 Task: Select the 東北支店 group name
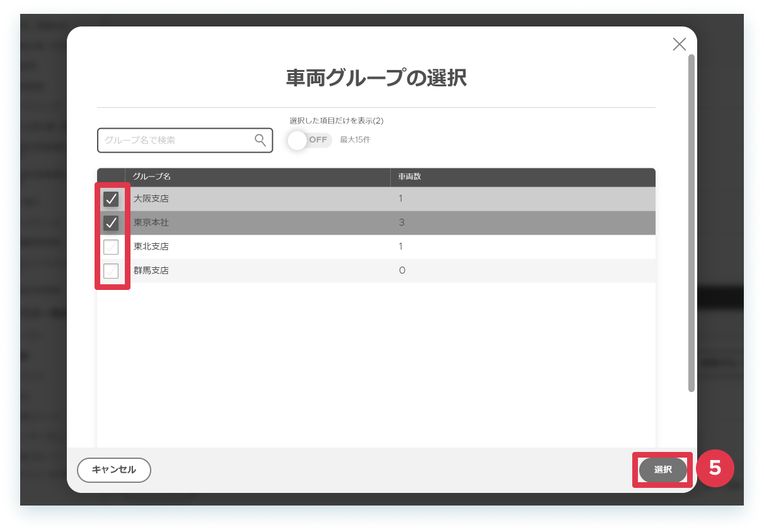[x=151, y=247]
